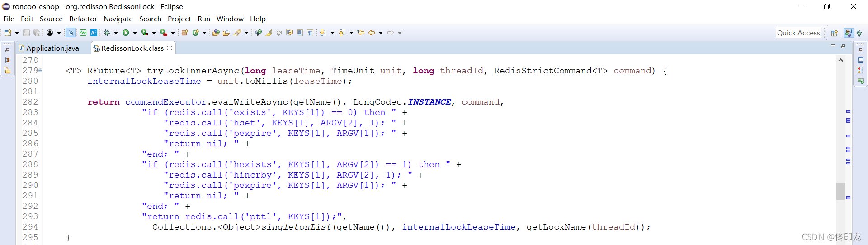Click the Open Task icon

[226, 33]
